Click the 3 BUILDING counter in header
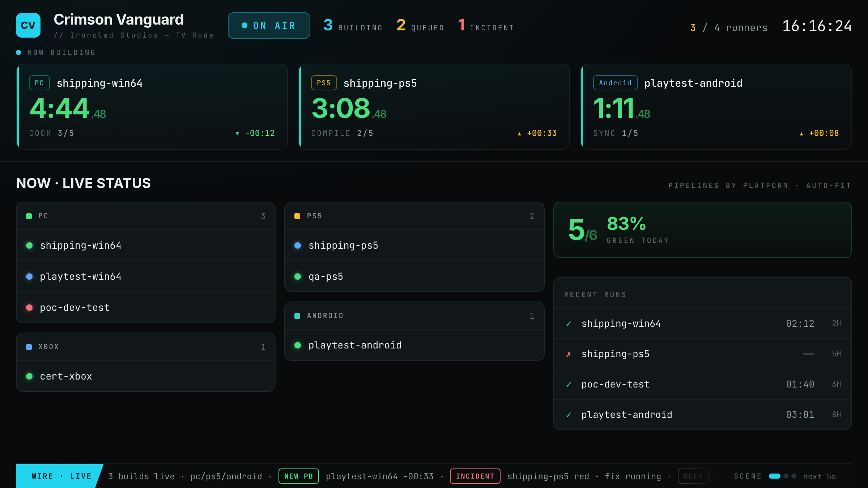The image size is (868, 488). 353,26
